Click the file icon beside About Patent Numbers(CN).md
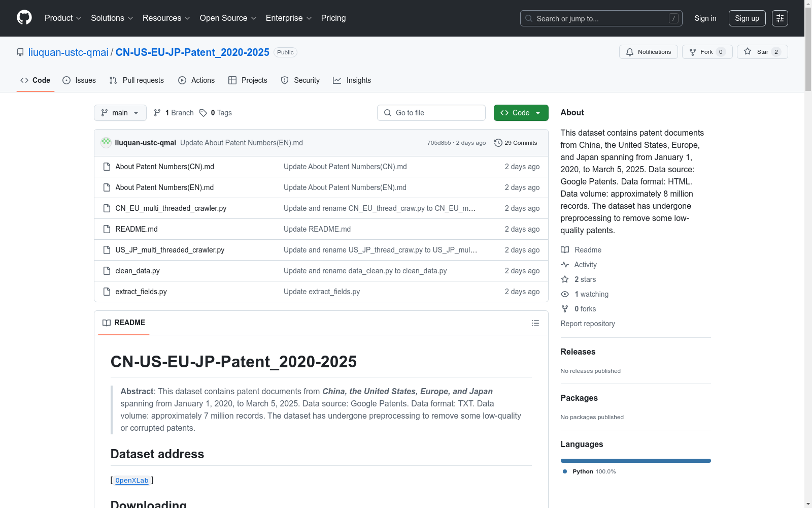The image size is (812, 508). 107,167
